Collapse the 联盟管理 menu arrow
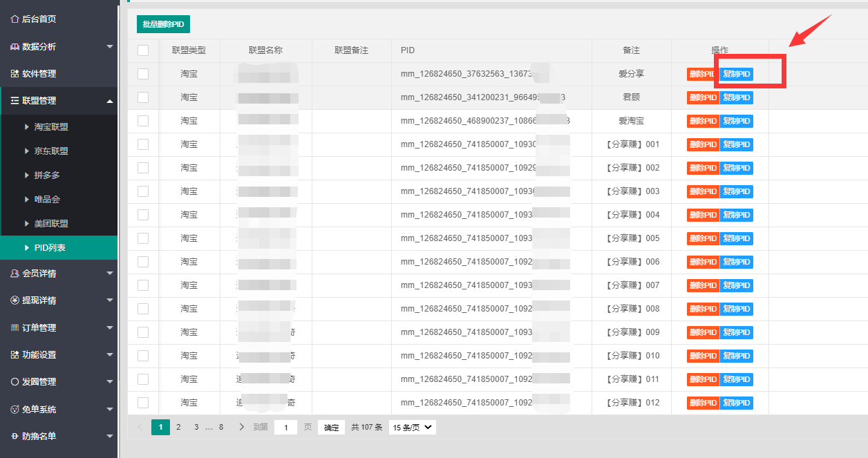 coord(110,101)
